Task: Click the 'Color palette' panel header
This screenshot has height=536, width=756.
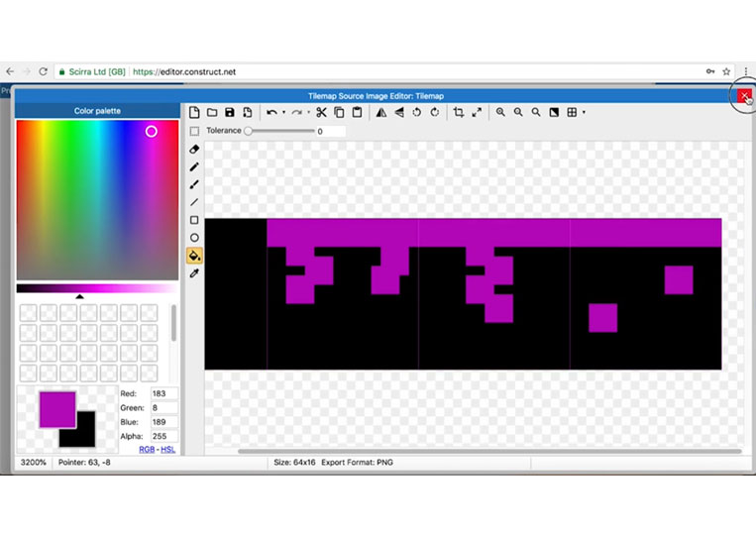Action: [97, 111]
